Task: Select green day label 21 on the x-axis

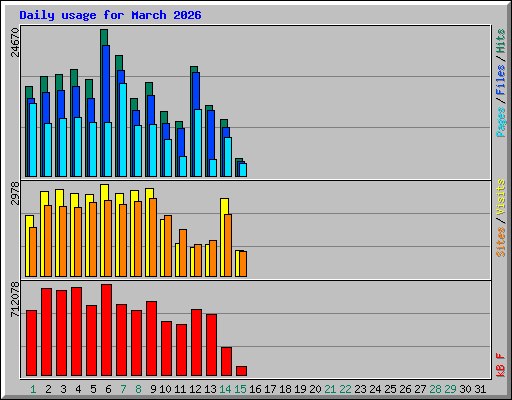Action: 330,389
